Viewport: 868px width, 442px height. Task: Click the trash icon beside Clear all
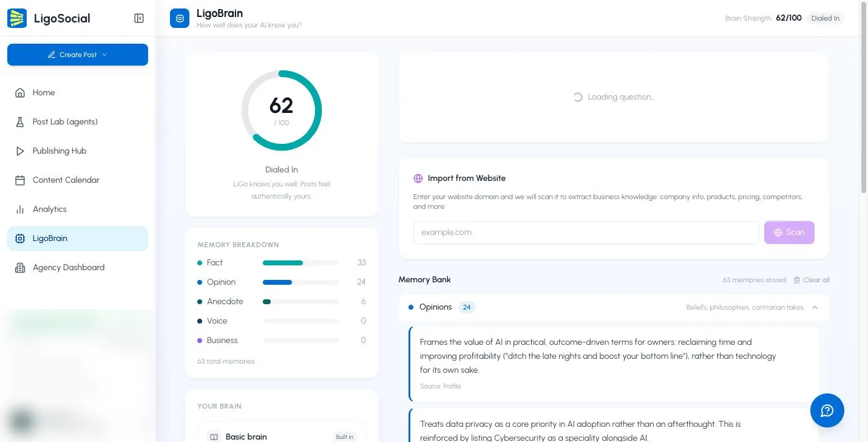(x=798, y=280)
